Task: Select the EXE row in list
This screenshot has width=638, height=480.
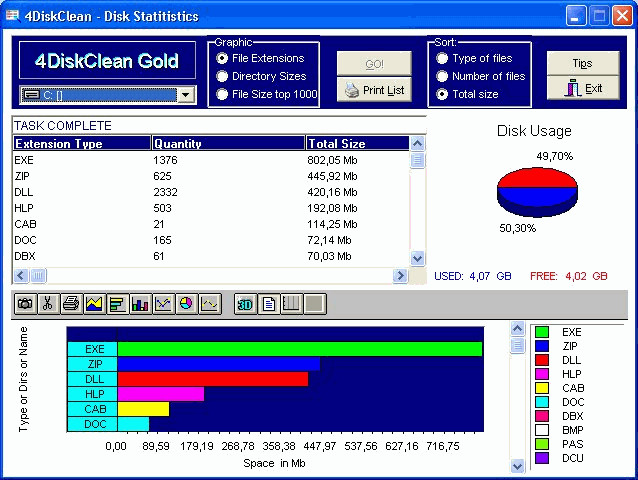Action: pos(211,160)
